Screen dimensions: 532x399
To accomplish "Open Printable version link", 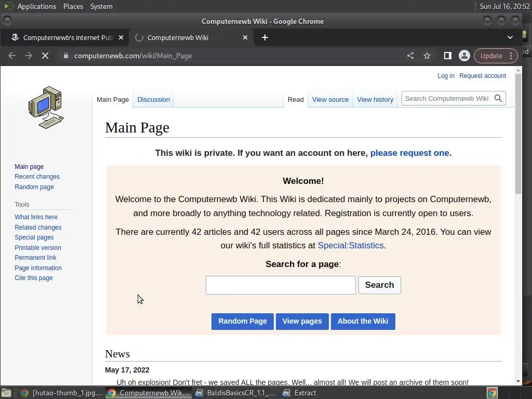I will [37, 248].
